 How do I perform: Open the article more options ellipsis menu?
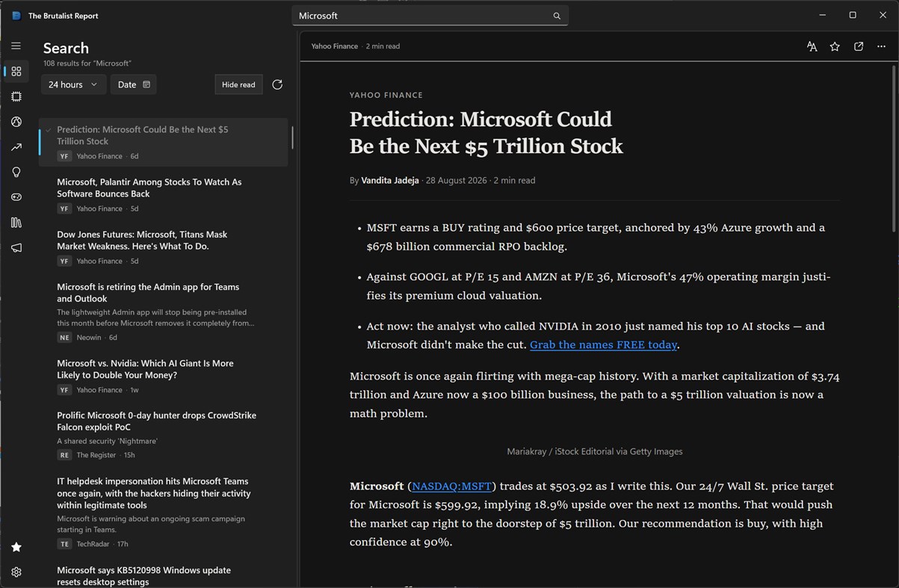pyautogui.click(x=881, y=46)
